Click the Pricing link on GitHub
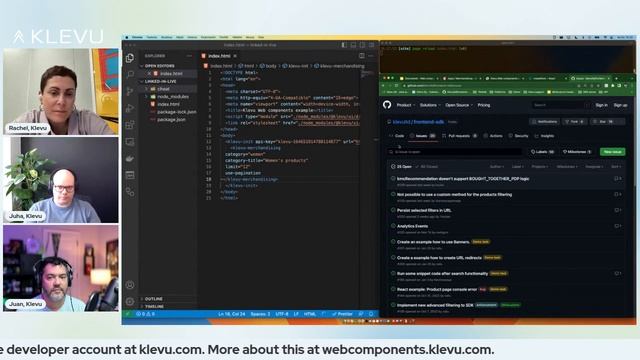Image resolution: width=640 pixels, height=360 pixels. point(484,105)
